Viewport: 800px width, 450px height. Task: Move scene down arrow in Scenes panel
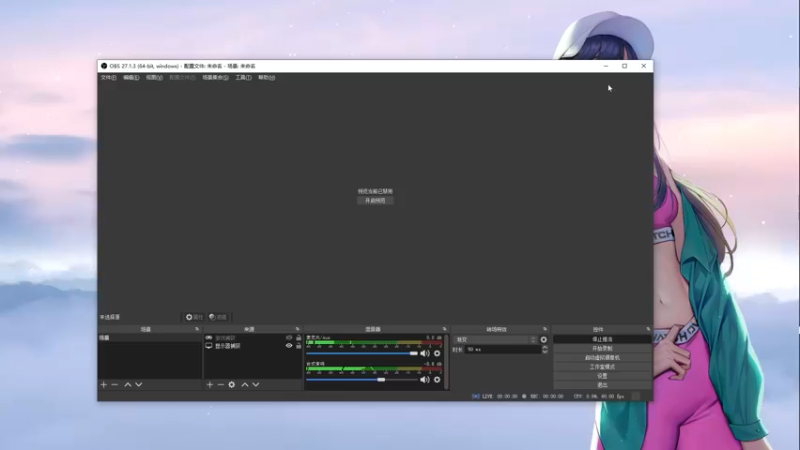[139, 385]
